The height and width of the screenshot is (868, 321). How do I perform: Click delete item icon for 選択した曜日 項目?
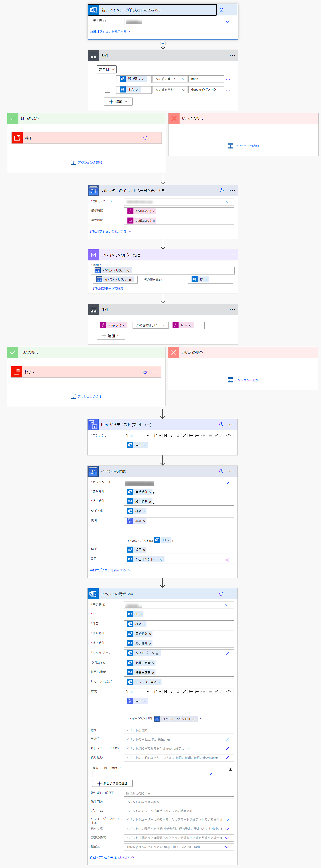(230, 769)
